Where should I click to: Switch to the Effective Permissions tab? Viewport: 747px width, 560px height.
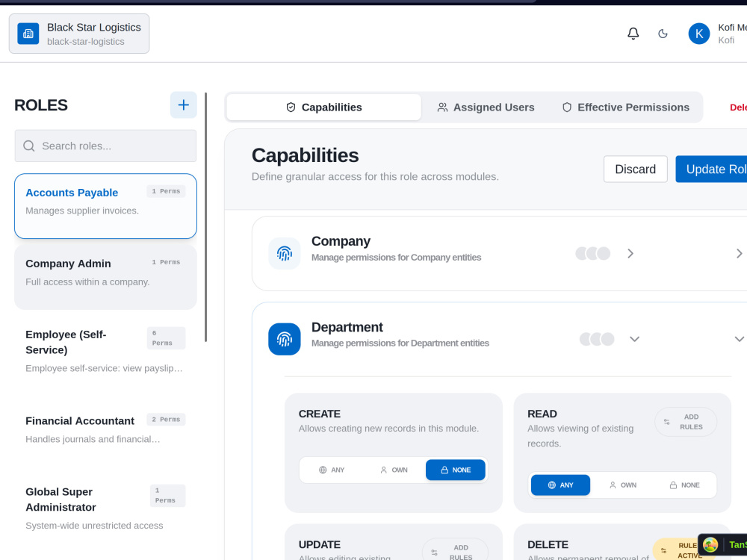point(625,107)
